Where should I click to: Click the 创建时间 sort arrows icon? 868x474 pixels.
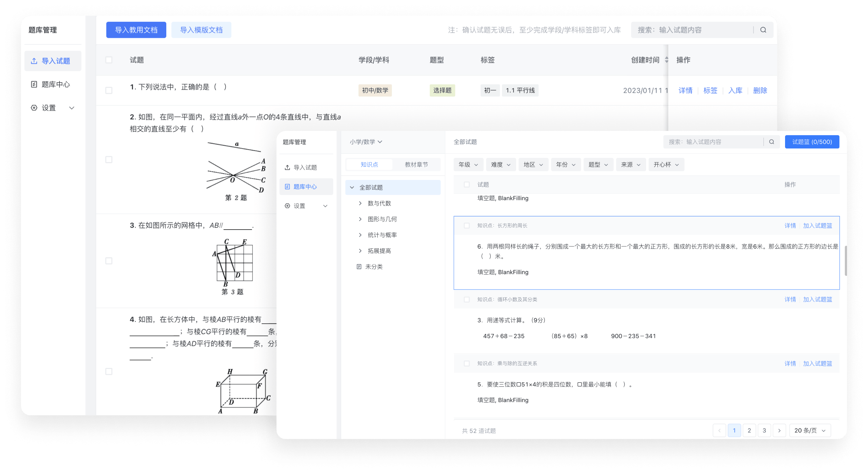point(666,60)
